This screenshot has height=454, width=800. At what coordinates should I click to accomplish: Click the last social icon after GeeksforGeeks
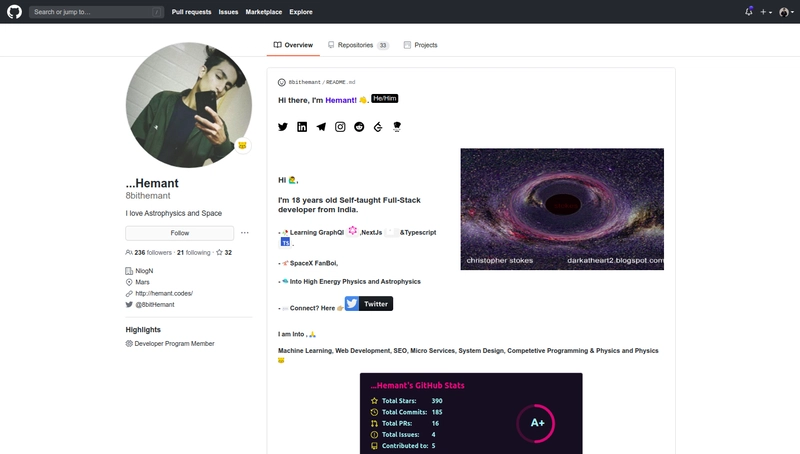[397, 127]
